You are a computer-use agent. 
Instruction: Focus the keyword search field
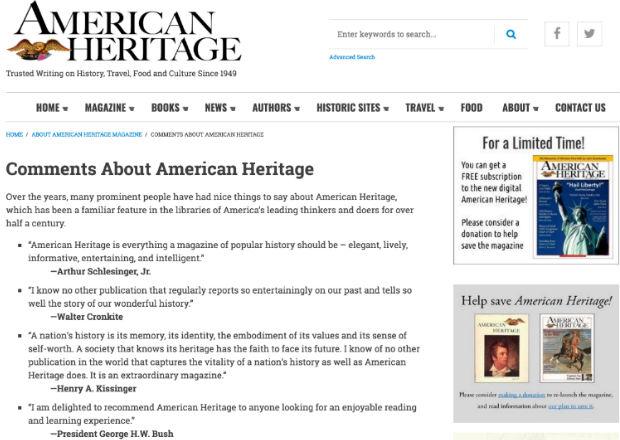coord(411,34)
